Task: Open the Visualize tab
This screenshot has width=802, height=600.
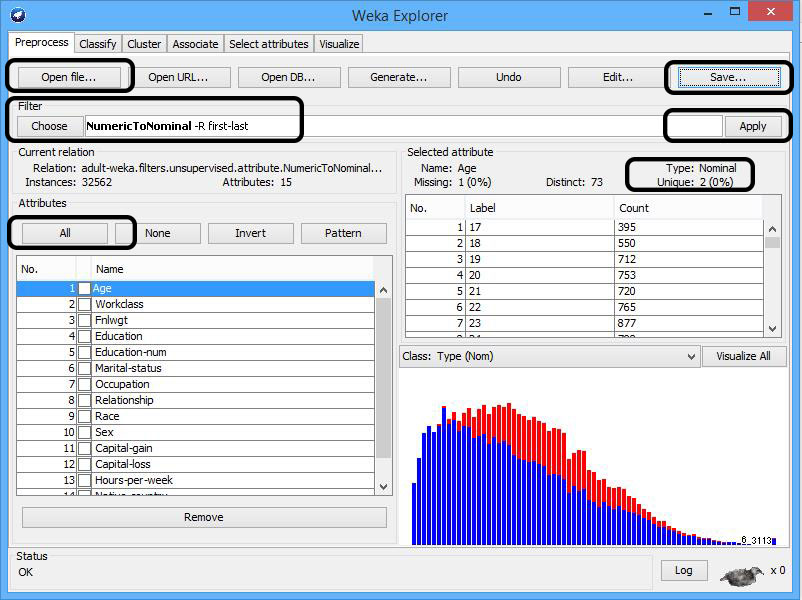Action: click(339, 43)
